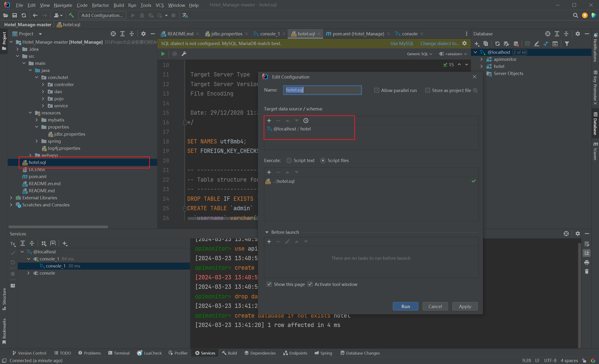Add new data source in Database panel

477,44
